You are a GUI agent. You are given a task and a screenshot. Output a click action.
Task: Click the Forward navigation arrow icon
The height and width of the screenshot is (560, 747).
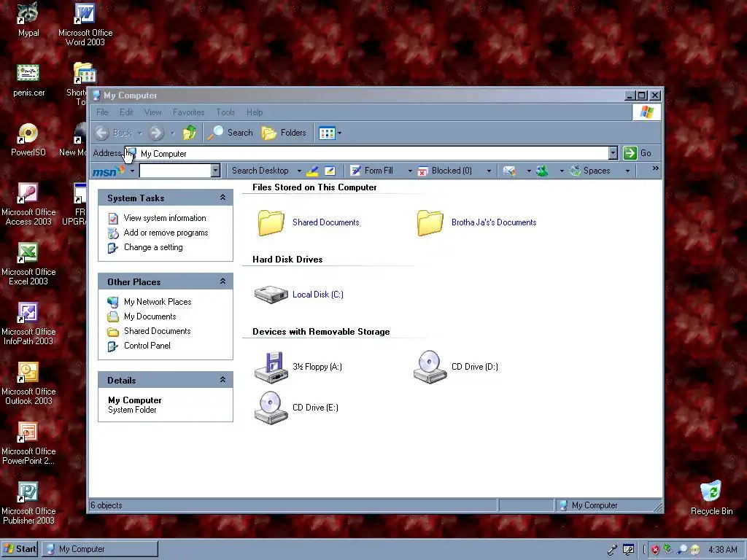(x=156, y=133)
